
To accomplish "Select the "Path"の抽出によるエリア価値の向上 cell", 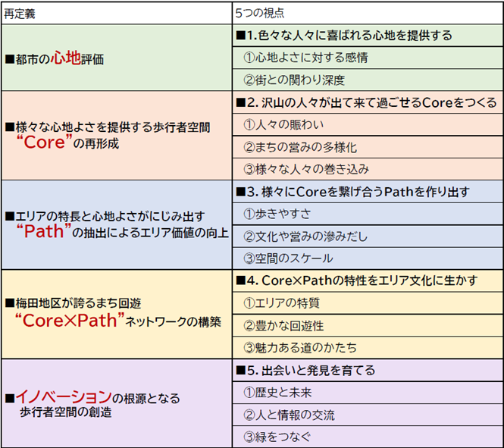I will coord(116,224).
